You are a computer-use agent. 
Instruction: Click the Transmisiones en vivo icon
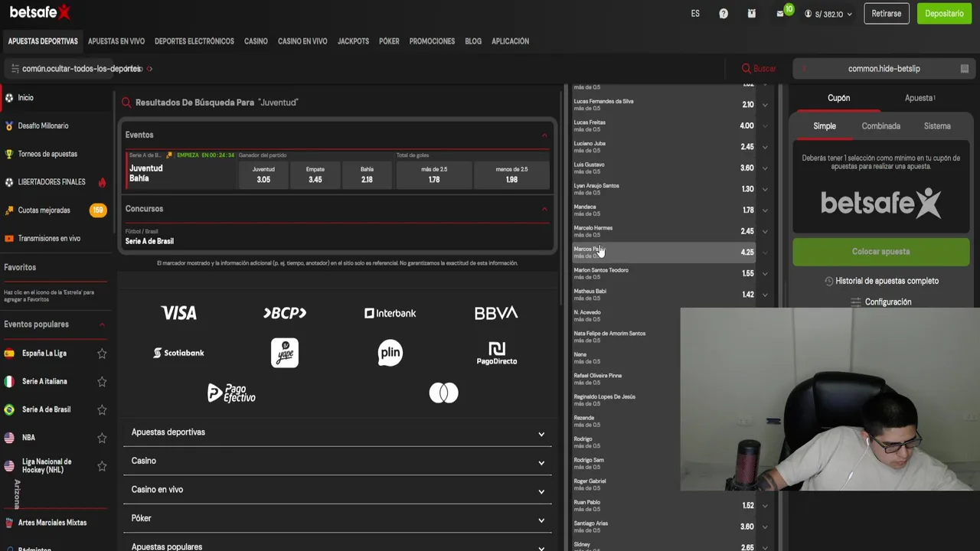tap(9, 239)
